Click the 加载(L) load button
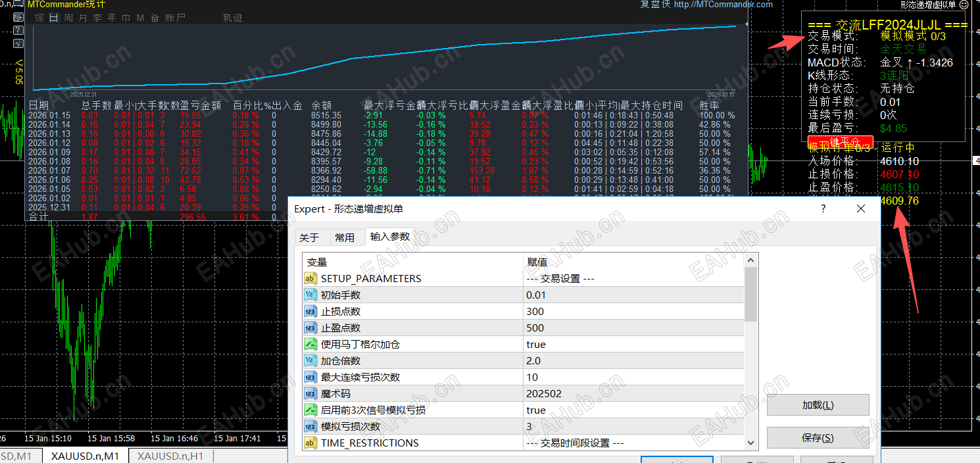 [x=817, y=404]
